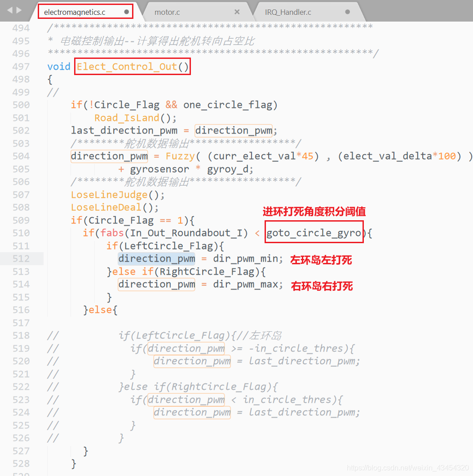Click line number 504 in gutter
Image resolution: width=473 pixels, height=476 pixels.
(x=21, y=156)
